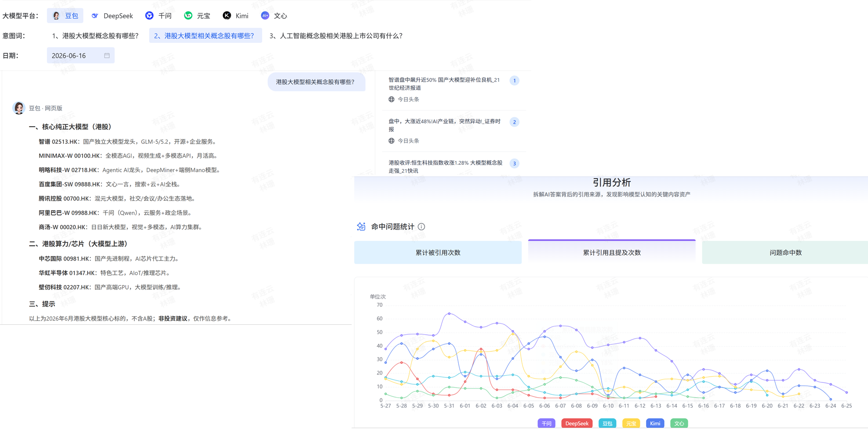
Task: Select the DeepSeek platform tab
Action: click(x=112, y=16)
